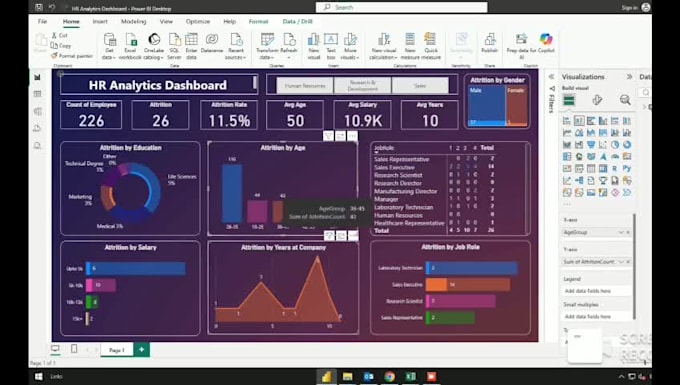The height and width of the screenshot is (385, 680).
Task: Add a new report page
Action: (x=141, y=349)
